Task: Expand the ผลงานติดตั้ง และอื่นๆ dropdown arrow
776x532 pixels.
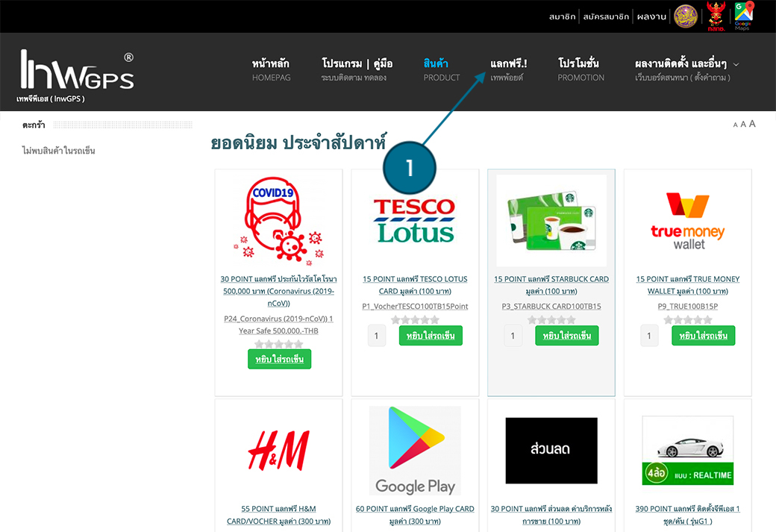Action: click(736, 64)
